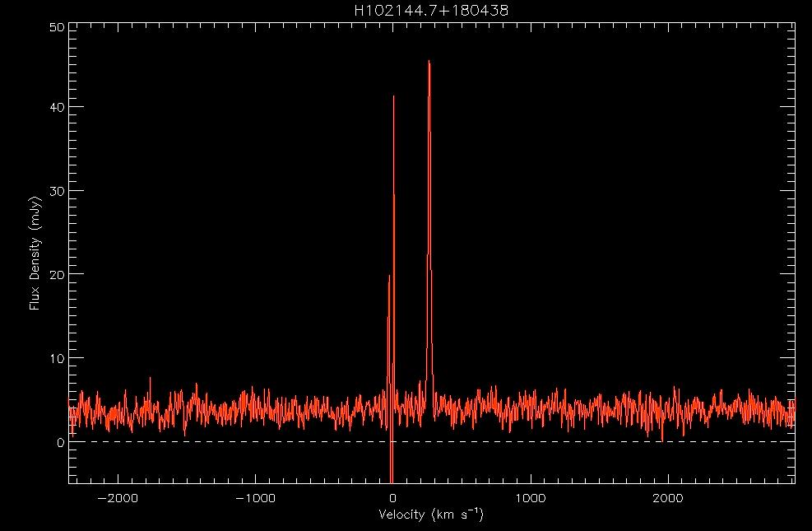Click the dashed zero-flux baseline
Image resolution: width=812 pixels, height=531 pixels.
tap(576, 442)
